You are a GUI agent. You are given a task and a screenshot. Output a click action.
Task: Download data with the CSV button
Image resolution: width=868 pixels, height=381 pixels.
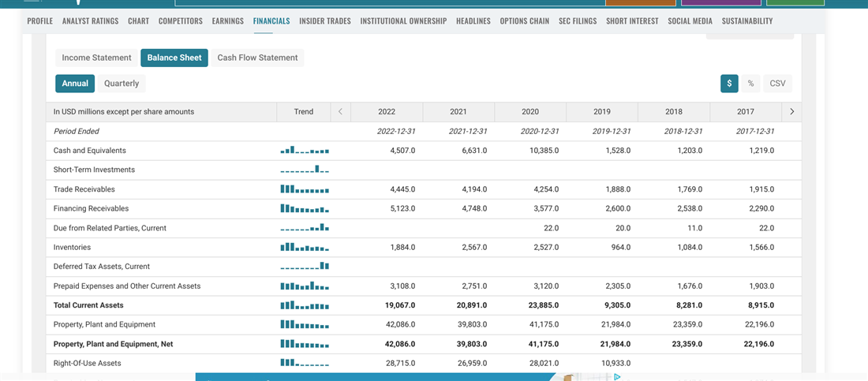pos(777,84)
